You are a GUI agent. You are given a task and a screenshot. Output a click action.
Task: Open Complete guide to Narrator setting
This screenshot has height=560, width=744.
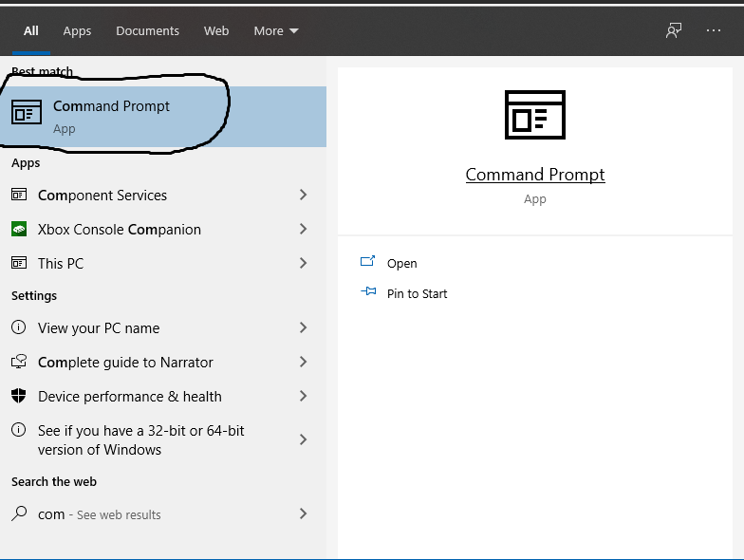163,363
